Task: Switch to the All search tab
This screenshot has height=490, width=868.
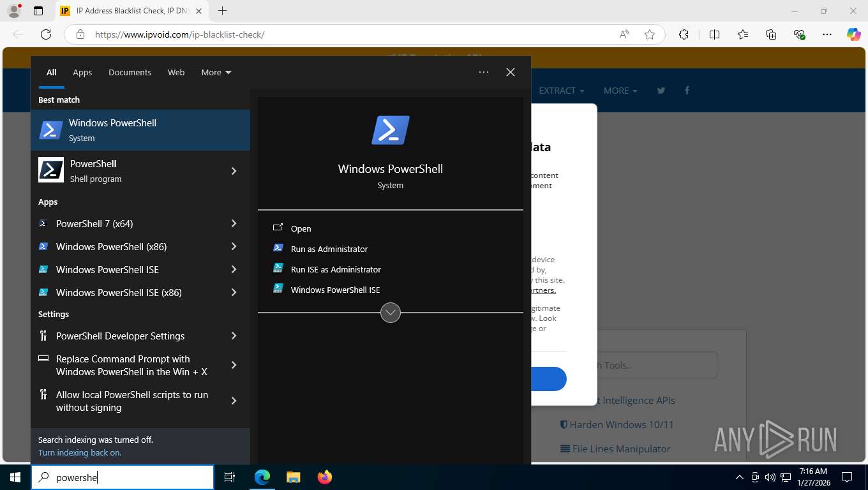Action: click(x=51, y=72)
